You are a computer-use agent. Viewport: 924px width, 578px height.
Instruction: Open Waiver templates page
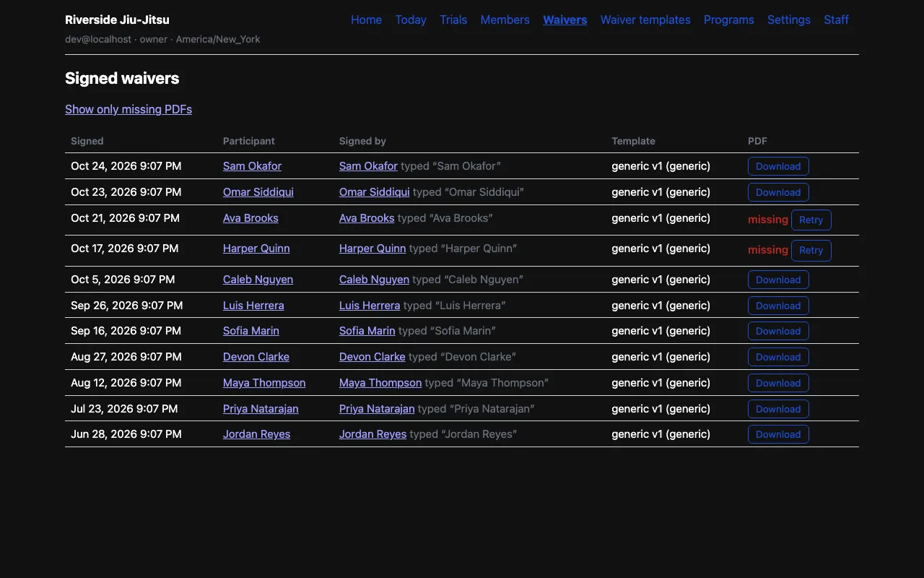(x=645, y=20)
